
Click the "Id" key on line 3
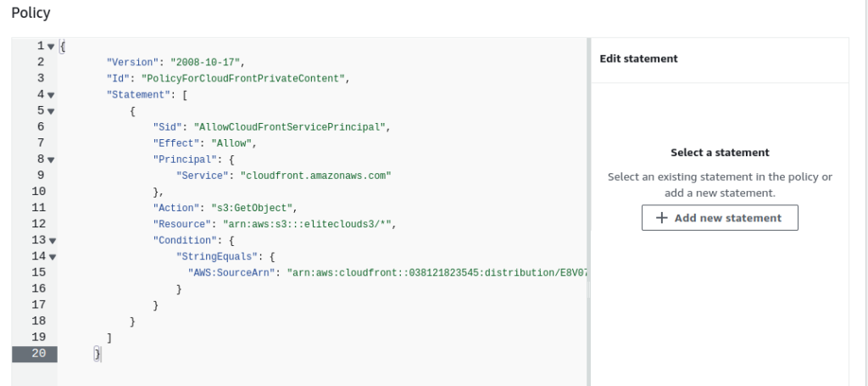pyautogui.click(x=118, y=78)
